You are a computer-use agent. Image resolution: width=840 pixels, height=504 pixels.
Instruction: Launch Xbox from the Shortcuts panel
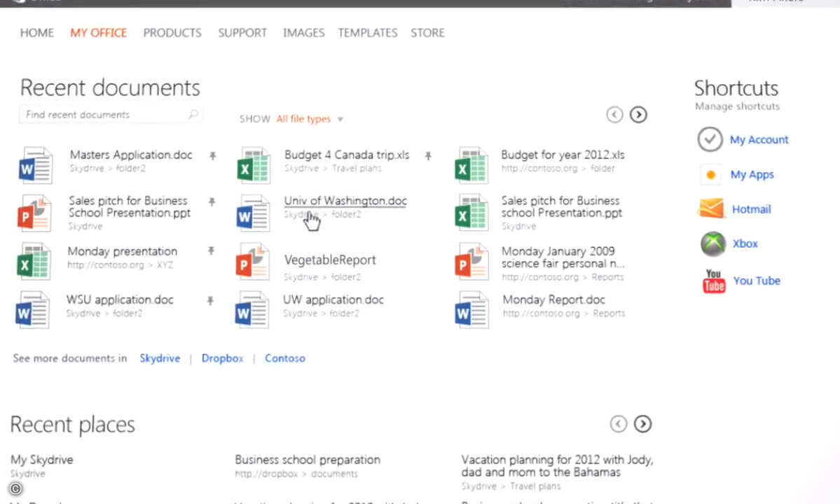click(712, 244)
